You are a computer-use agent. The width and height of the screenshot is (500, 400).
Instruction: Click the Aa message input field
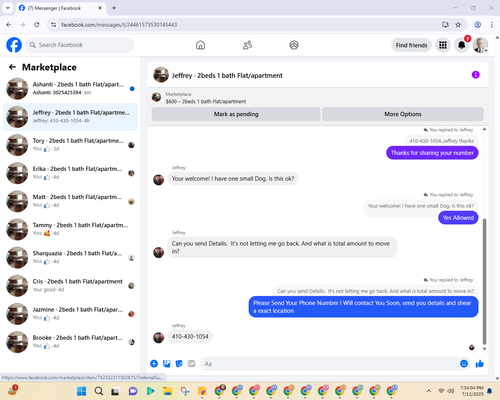(329, 364)
